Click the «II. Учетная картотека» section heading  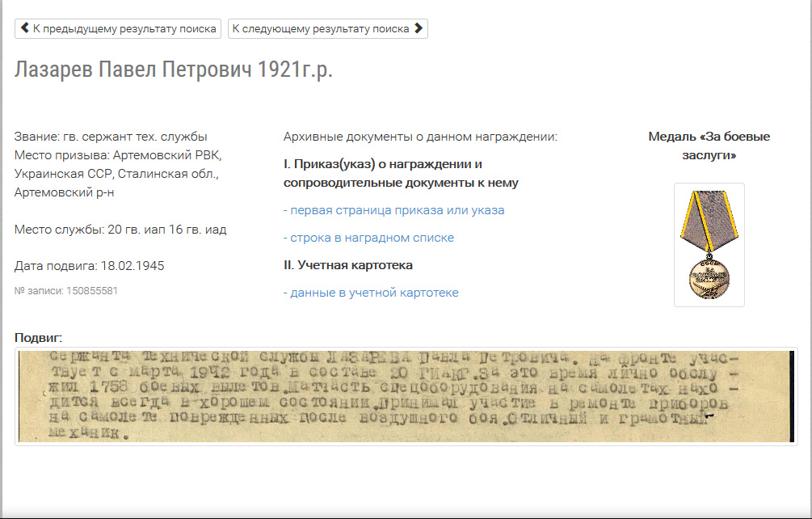(348, 265)
